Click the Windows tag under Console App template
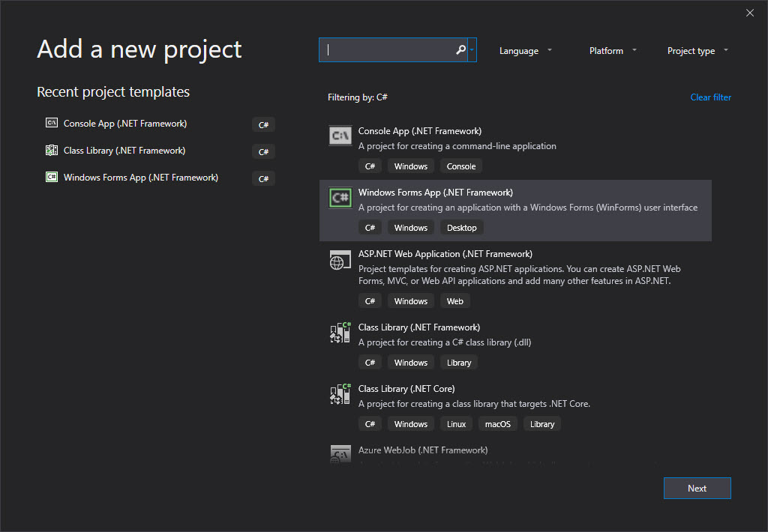 coord(410,166)
